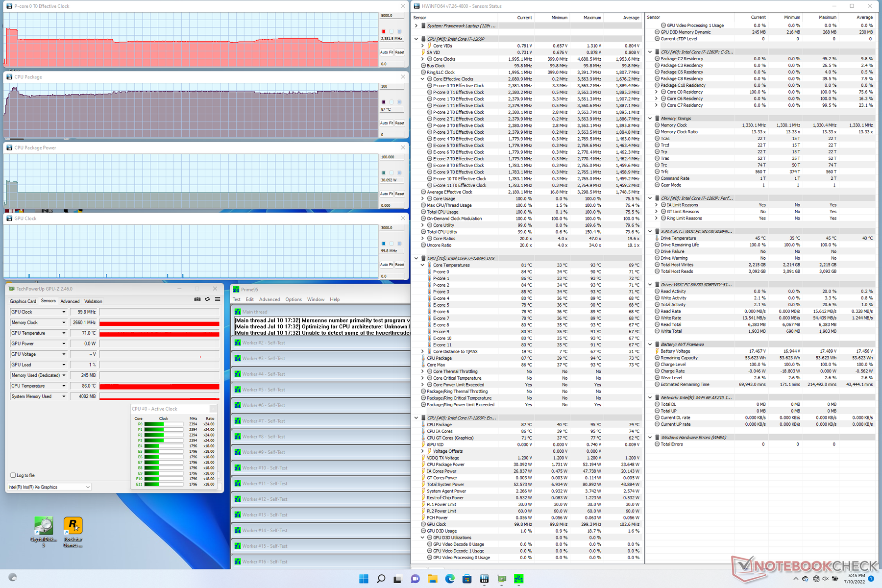The height and width of the screenshot is (588, 882).
Task: Open File Explorer from the taskbar
Action: 432,579
